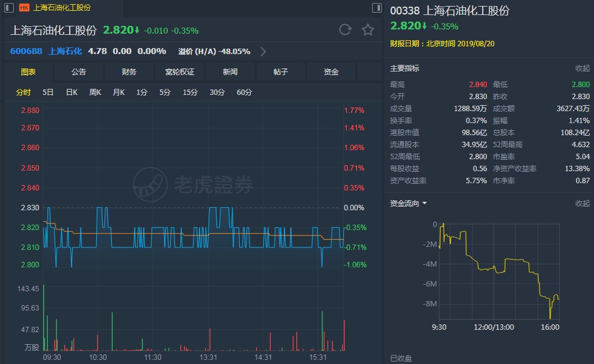Select the 周K chart period
This screenshot has height=364, width=594.
tap(95, 93)
